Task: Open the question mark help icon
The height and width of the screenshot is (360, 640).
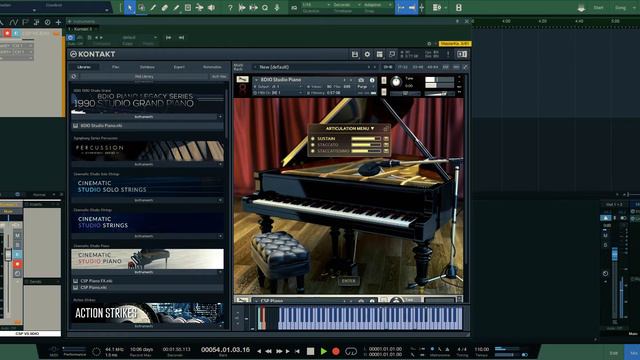Action: click(x=230, y=7)
